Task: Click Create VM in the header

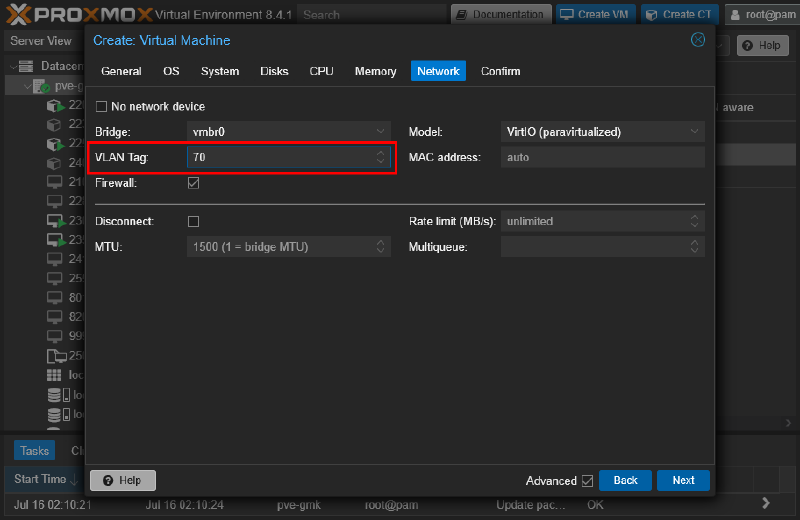Action: (x=594, y=15)
